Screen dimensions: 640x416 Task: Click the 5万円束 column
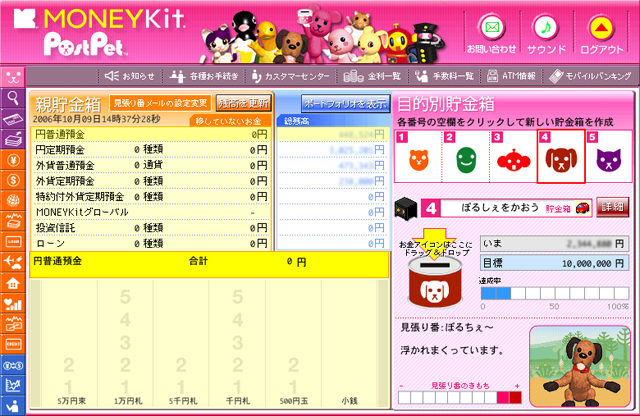pos(69,343)
